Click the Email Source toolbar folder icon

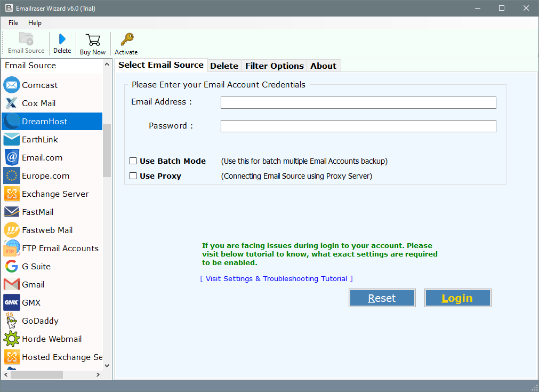pyautogui.click(x=26, y=38)
